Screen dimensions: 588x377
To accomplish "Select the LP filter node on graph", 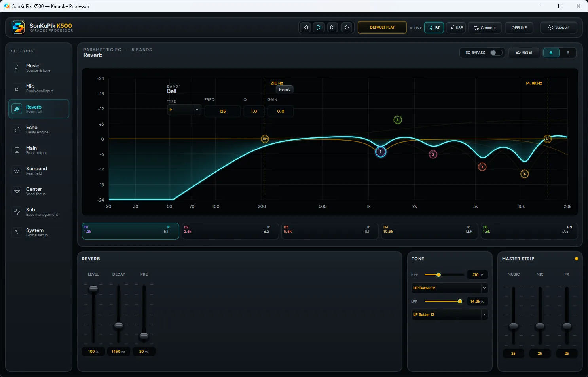I will tap(548, 139).
